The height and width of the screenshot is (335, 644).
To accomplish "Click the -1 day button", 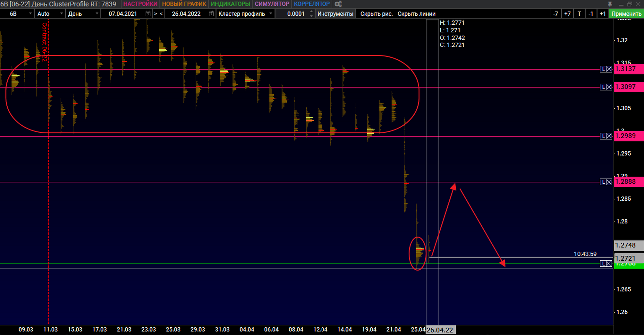I will pos(591,14).
